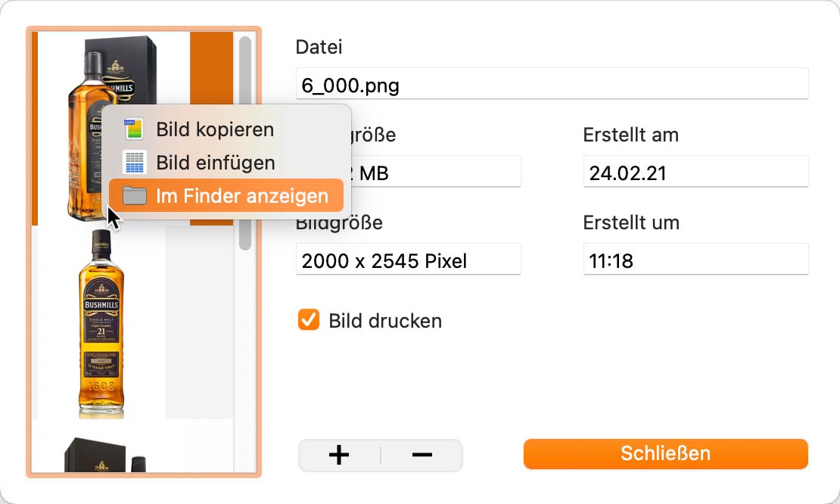Viewport: 840px width, 504px height.
Task: Select Im Finder anzeigen menu entry
Action: [226, 195]
